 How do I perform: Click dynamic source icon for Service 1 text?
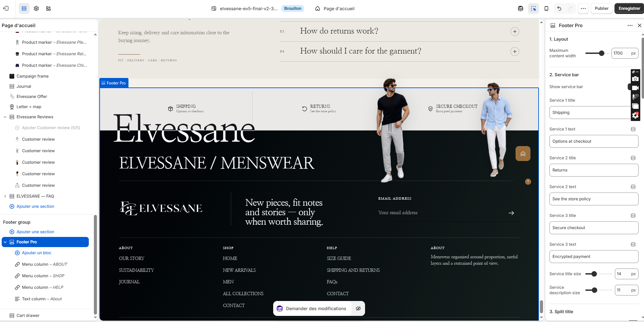pos(633,129)
